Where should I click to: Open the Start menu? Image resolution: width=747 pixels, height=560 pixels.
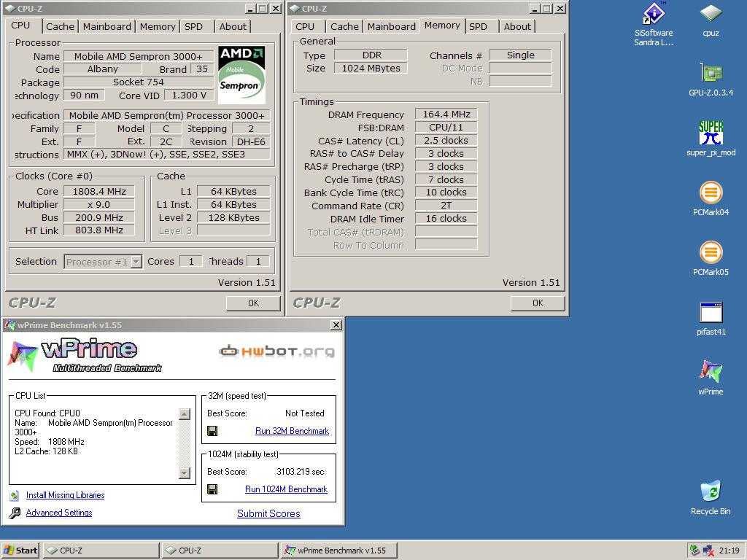(20, 550)
